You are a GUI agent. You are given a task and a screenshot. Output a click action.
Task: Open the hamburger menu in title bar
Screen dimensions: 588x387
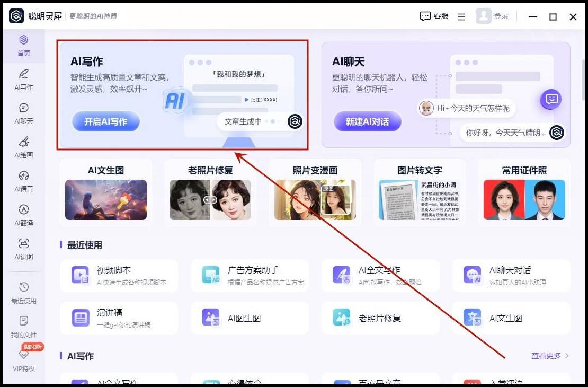point(461,16)
